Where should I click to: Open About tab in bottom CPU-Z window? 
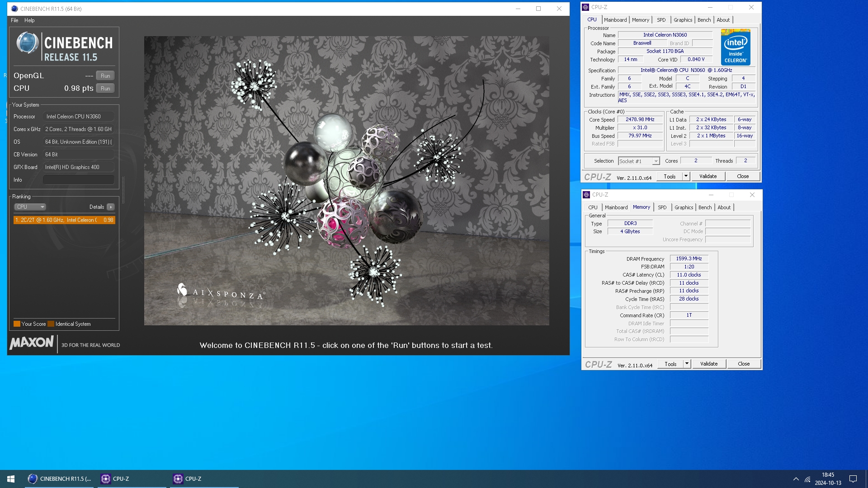tap(724, 207)
